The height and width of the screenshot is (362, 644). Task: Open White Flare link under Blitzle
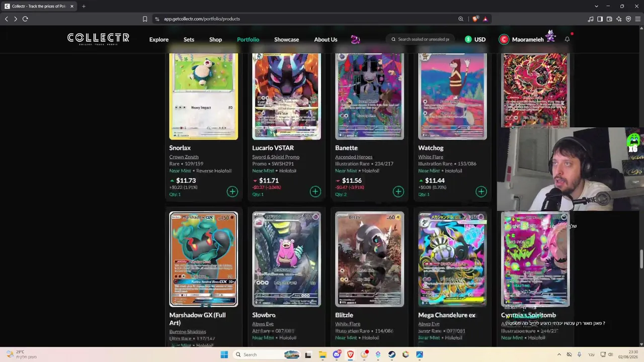[x=348, y=324]
